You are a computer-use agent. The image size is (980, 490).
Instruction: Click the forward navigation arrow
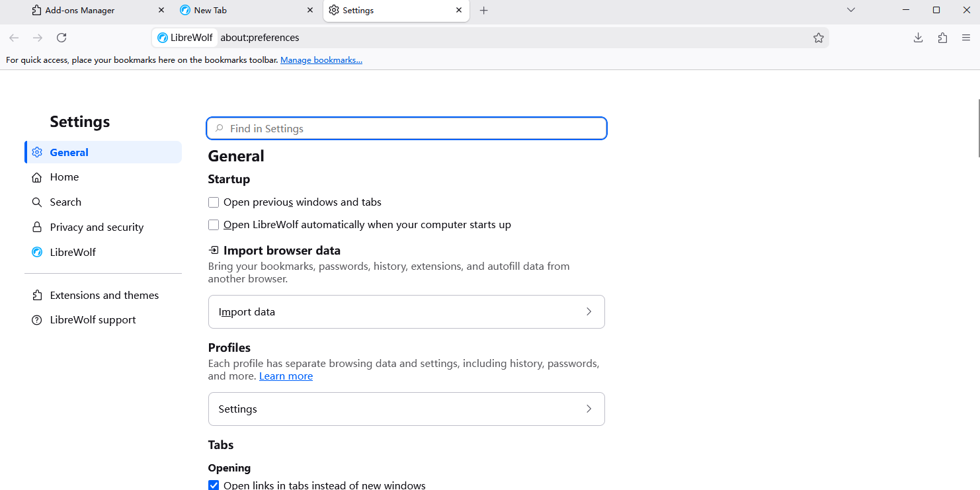coord(38,38)
